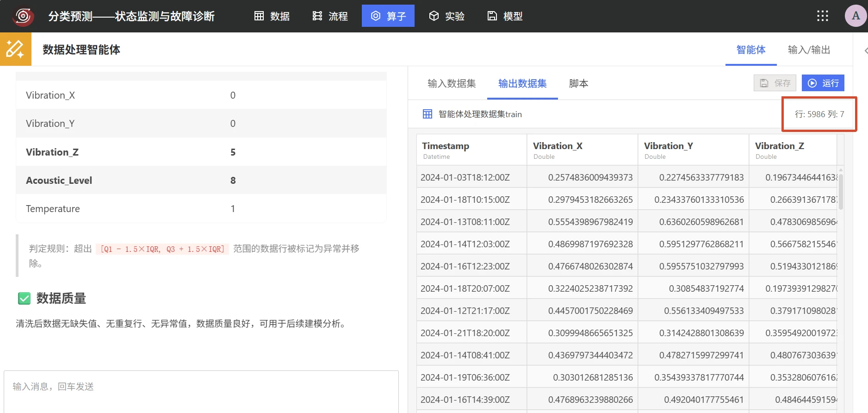Click timestamp cell 2024-01-18T20:07:00Z
868x413 pixels.
[471, 288]
